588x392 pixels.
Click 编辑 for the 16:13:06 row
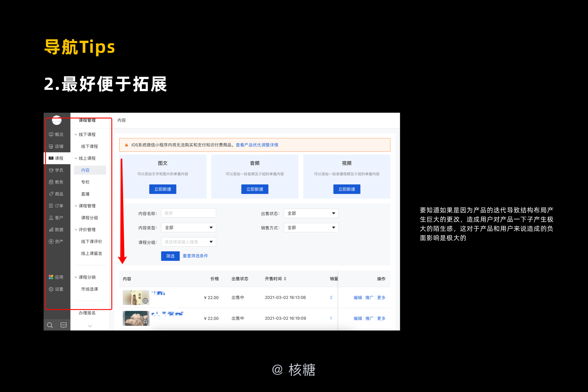(358, 298)
